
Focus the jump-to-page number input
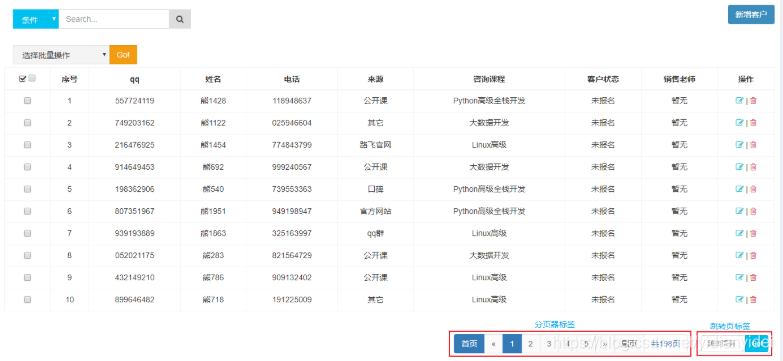tap(722, 344)
